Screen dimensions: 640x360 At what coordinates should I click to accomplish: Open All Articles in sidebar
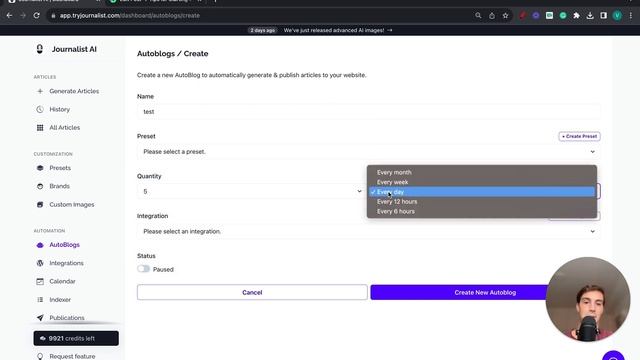click(x=65, y=128)
